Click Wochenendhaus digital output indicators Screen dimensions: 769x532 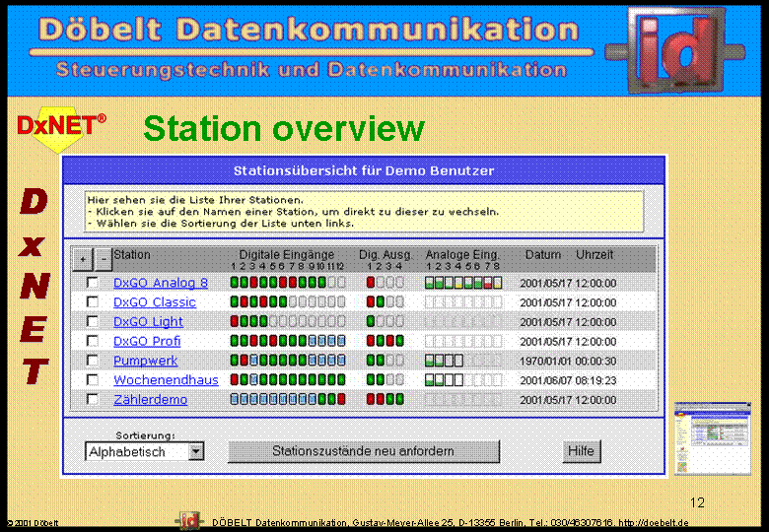click(385, 380)
